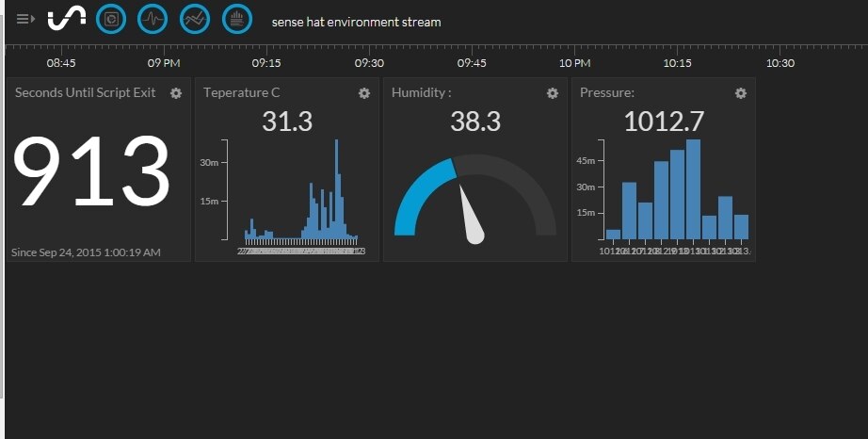The image size is (868, 439).
Task: Click the 30m axis label in pressure chart
Action: (x=586, y=187)
